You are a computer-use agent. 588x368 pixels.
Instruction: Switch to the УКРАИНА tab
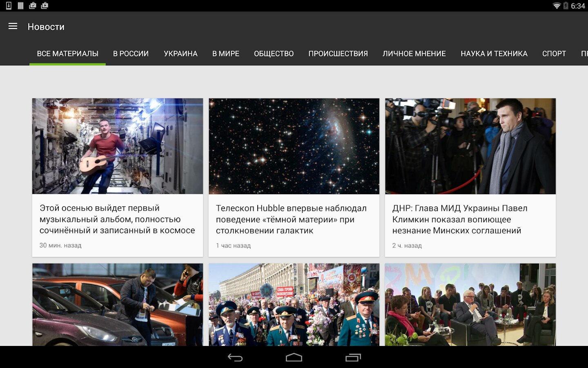coord(180,54)
